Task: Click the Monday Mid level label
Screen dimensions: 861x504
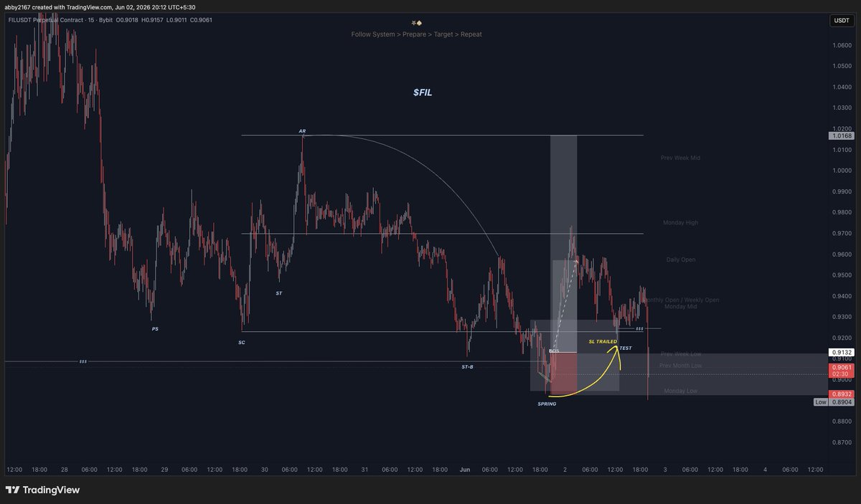Action: coord(681,307)
